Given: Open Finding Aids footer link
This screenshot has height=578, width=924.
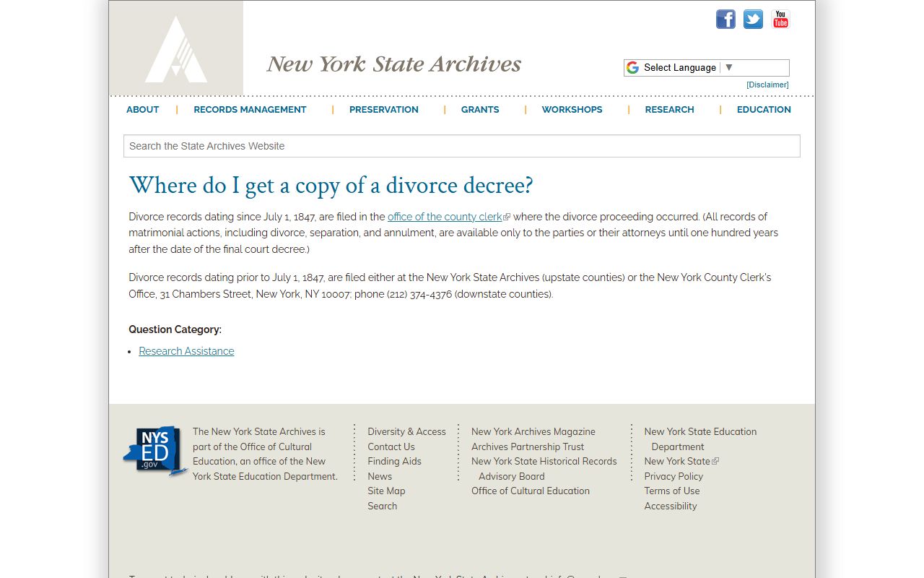Looking at the screenshot, I should point(394,462).
